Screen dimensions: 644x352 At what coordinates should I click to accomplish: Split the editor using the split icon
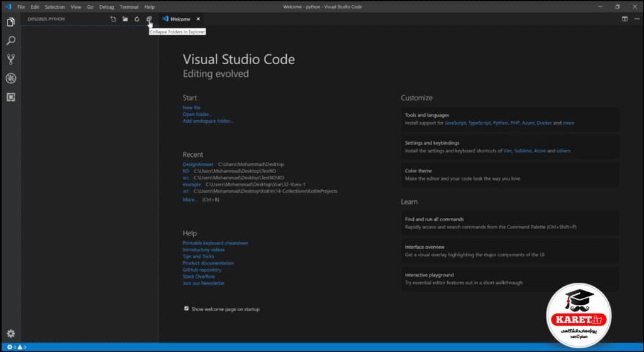[x=625, y=19]
